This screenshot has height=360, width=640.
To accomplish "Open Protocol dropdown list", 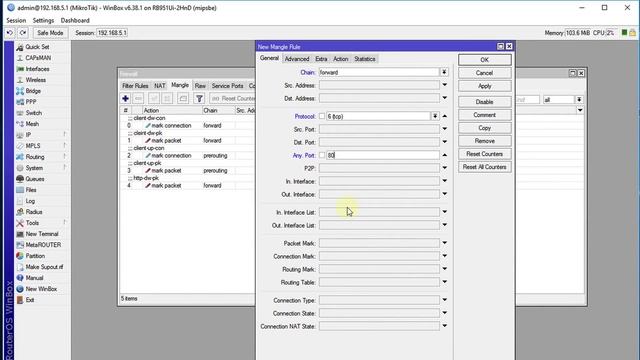I will click(x=435, y=116).
